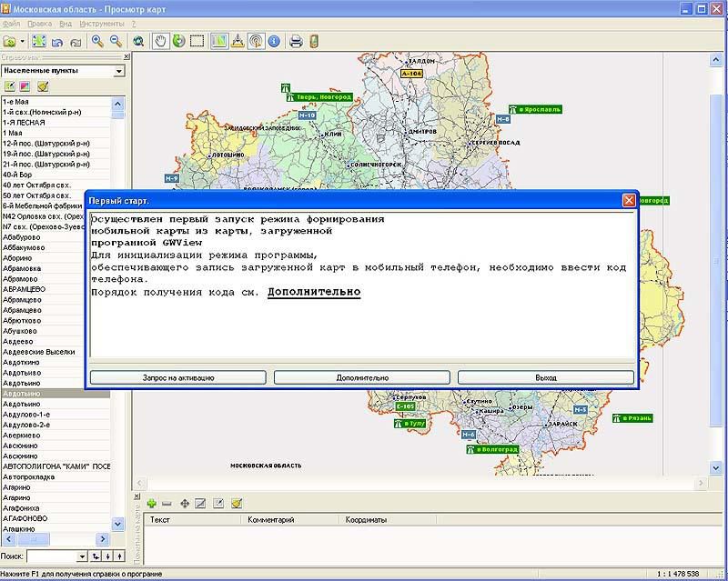
Task: Click the Запрос на активацию button
Action: tap(178, 377)
